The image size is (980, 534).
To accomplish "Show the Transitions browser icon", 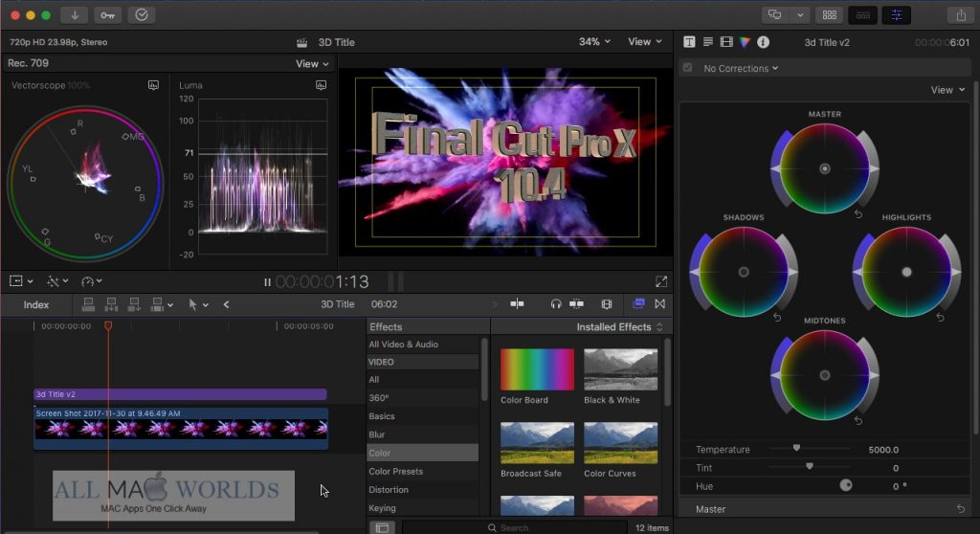I will (660, 304).
